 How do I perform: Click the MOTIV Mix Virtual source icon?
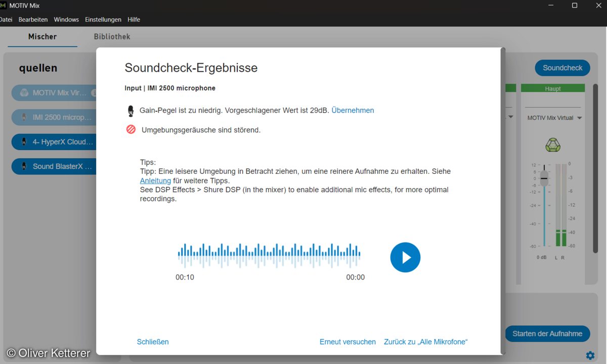[x=24, y=93]
